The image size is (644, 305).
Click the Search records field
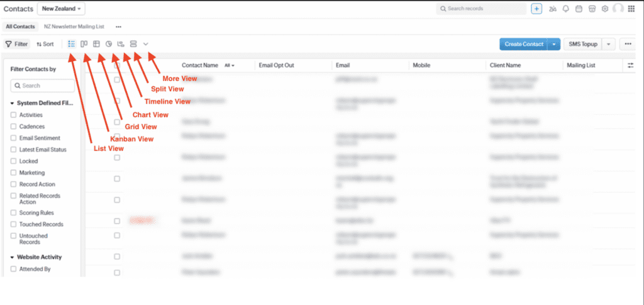tap(481, 9)
